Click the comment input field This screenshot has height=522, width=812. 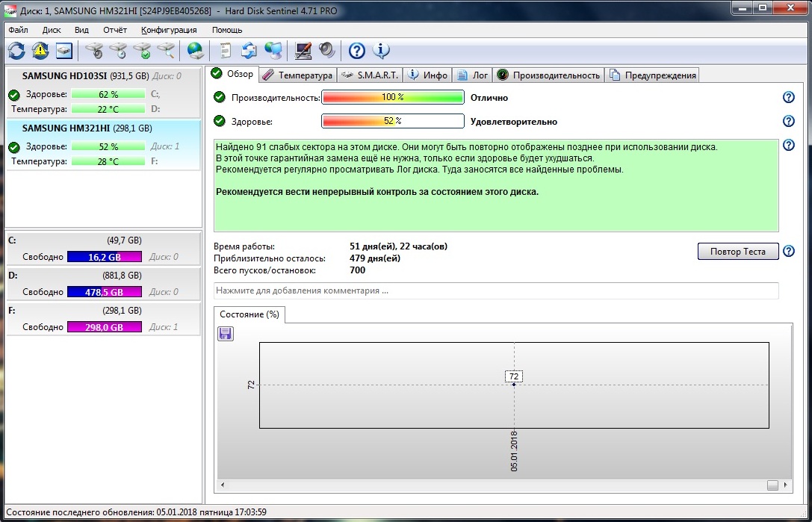click(496, 290)
